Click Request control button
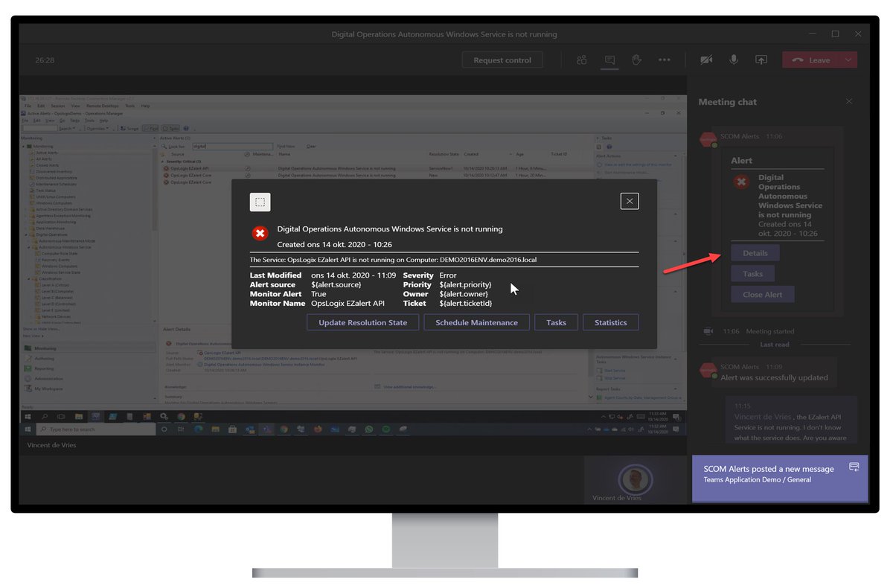 [502, 60]
